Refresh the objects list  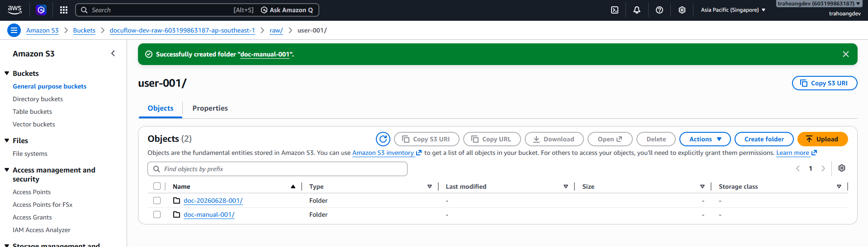(x=383, y=139)
